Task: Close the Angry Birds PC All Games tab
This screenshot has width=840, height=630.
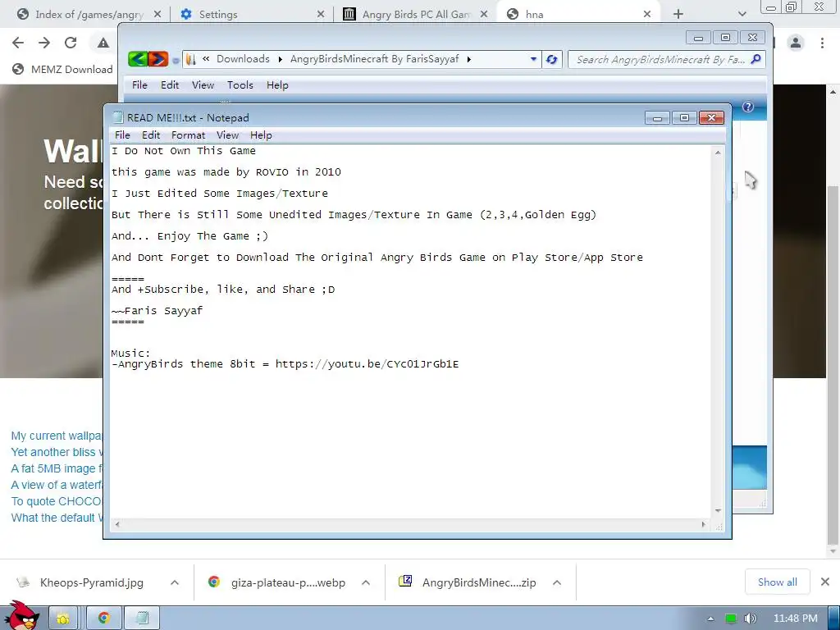Action: (484, 14)
